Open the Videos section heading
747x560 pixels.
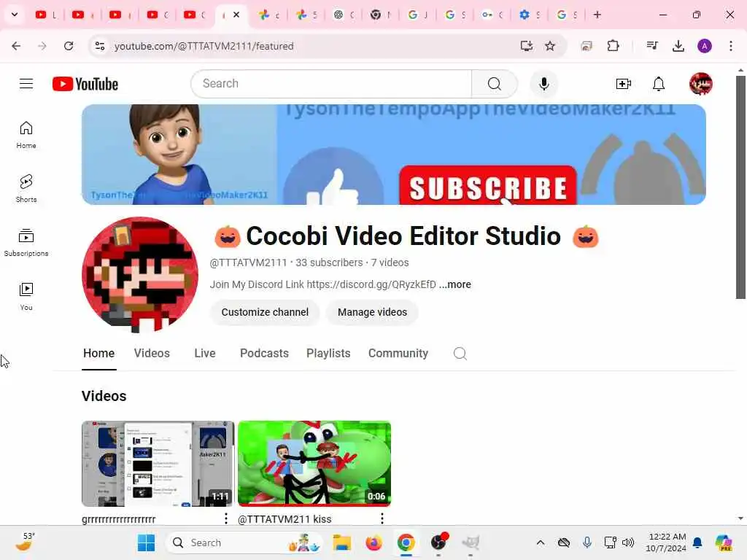(104, 396)
